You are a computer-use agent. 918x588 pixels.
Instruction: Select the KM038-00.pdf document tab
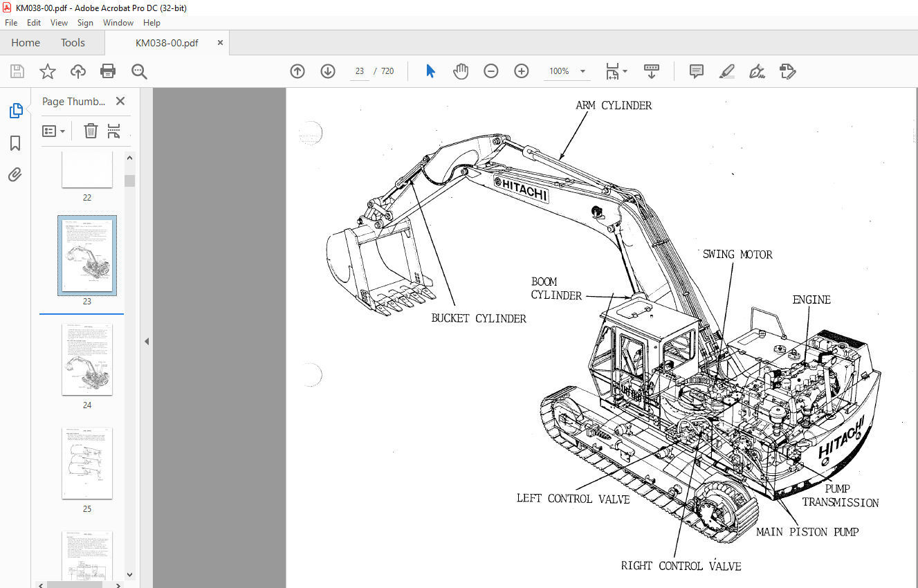click(167, 43)
